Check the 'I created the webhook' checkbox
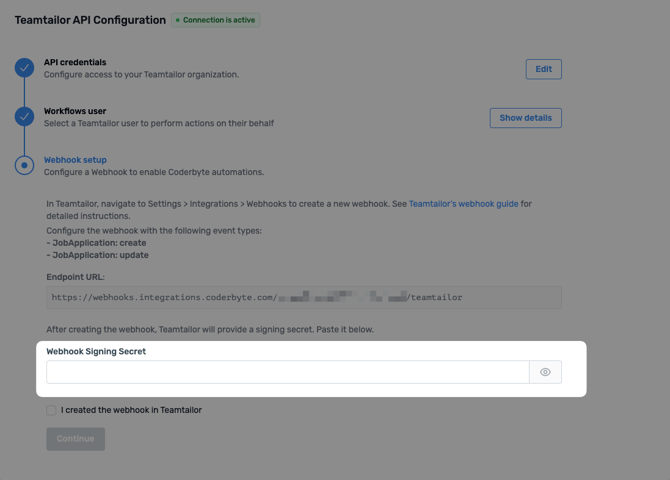The width and height of the screenshot is (670, 480). coord(51,410)
